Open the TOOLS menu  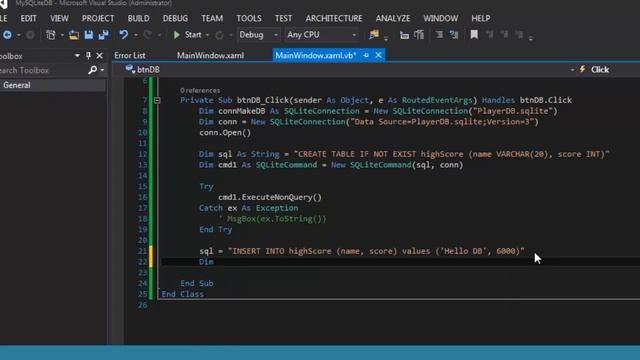pyautogui.click(x=249, y=18)
